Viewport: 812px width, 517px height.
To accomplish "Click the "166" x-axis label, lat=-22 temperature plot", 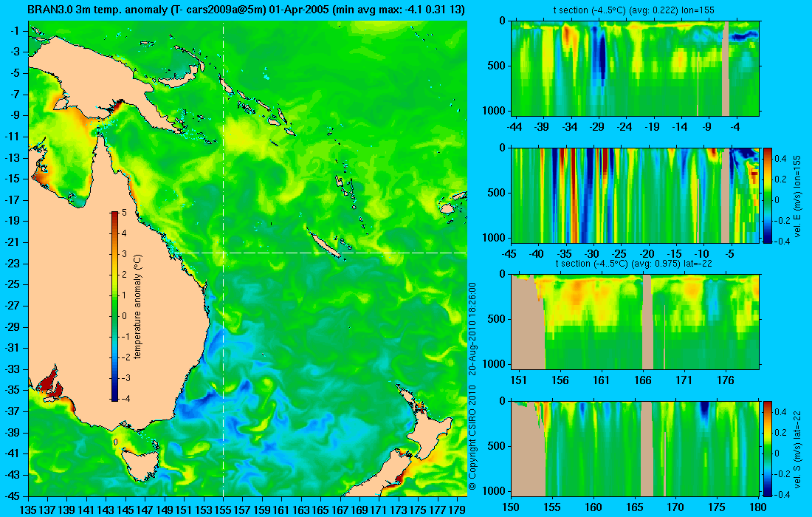I will coord(643,380).
